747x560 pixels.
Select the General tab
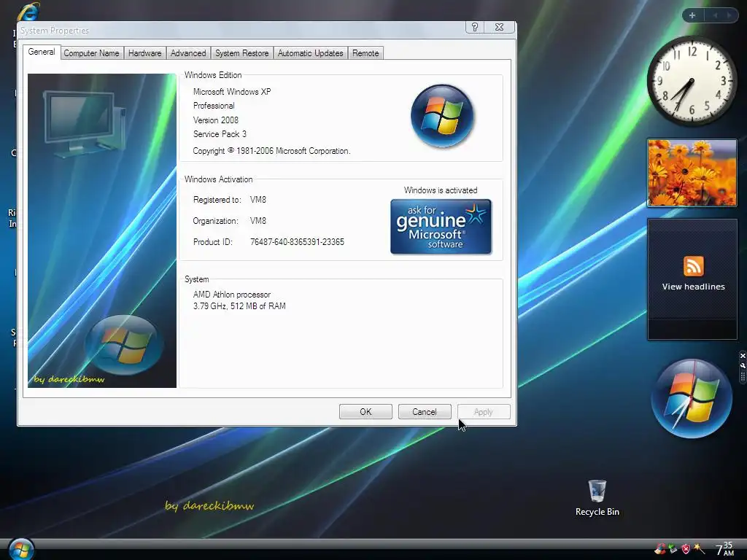coord(42,52)
